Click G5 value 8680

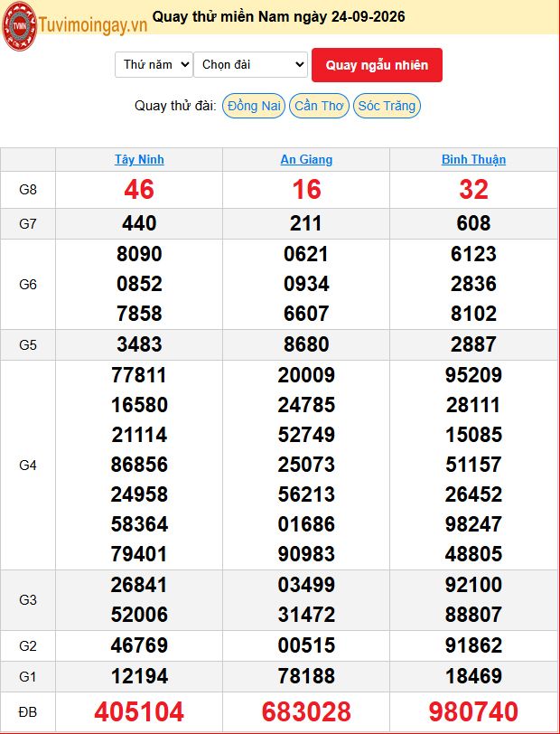pyautogui.click(x=306, y=344)
